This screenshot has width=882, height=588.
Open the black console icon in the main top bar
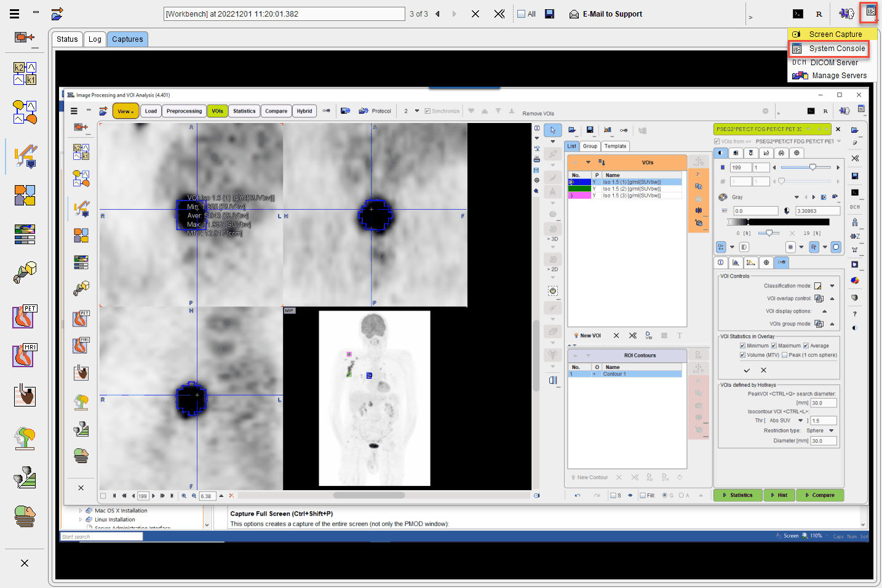[x=798, y=14]
